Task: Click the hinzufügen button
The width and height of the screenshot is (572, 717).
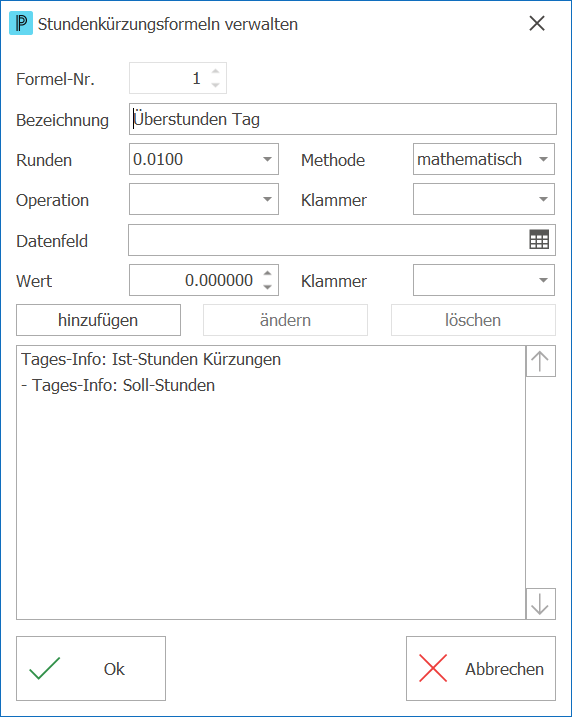Action: click(x=98, y=320)
